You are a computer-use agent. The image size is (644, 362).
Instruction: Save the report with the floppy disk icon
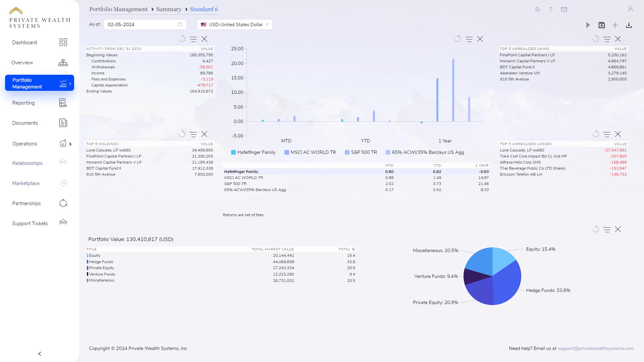(602, 25)
